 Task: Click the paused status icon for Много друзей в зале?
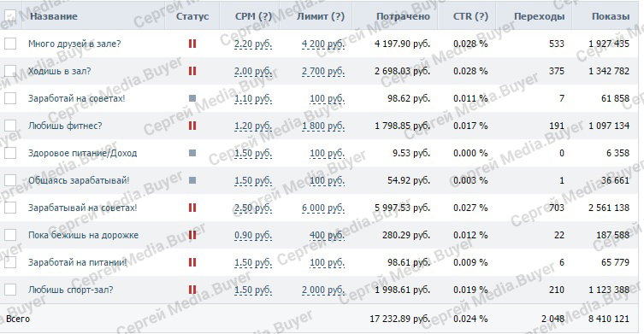pyautogui.click(x=192, y=44)
